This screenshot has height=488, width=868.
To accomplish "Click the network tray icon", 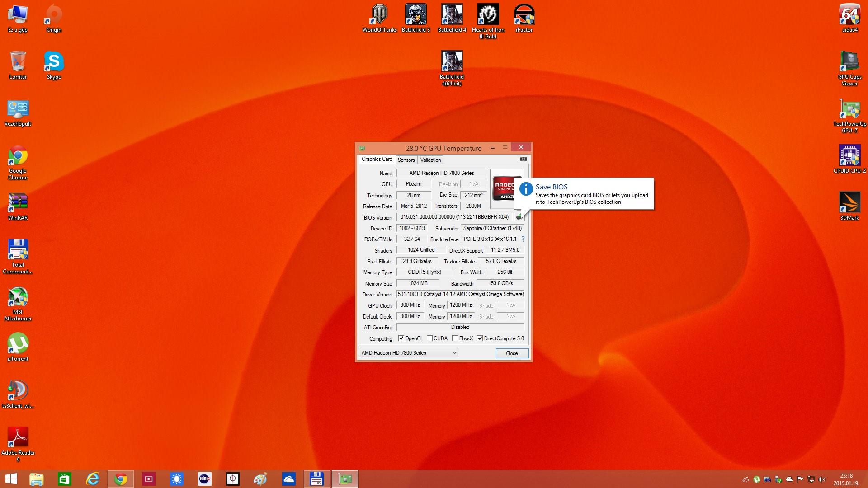I will coord(811,479).
